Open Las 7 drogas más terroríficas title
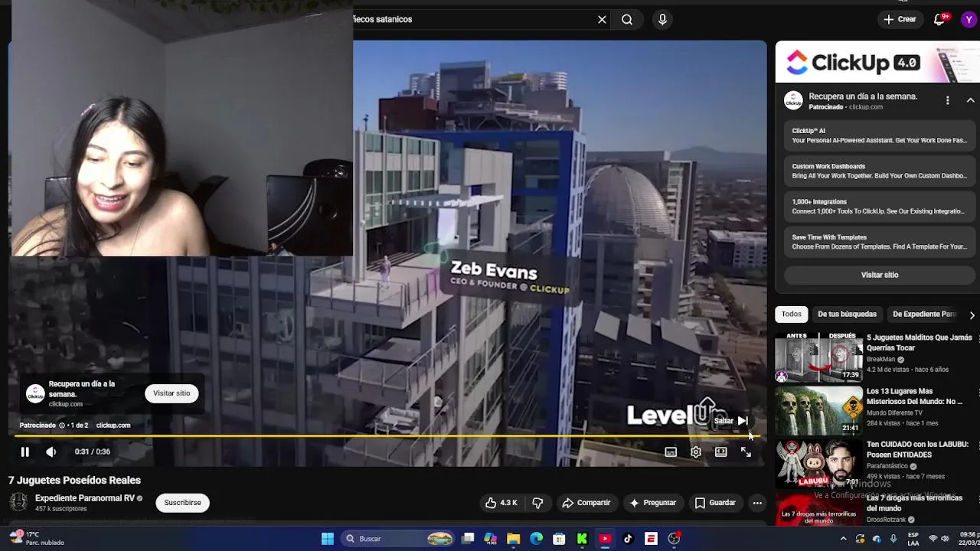 (914, 503)
